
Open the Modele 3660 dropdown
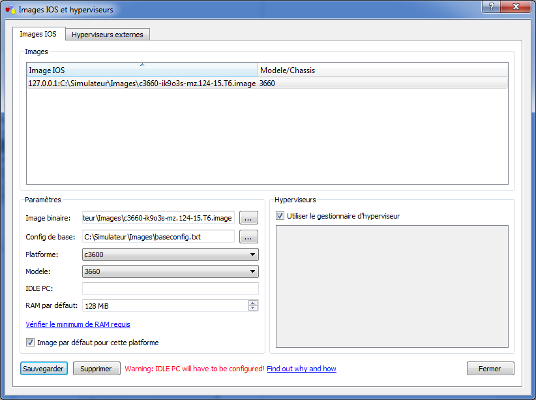(170, 271)
